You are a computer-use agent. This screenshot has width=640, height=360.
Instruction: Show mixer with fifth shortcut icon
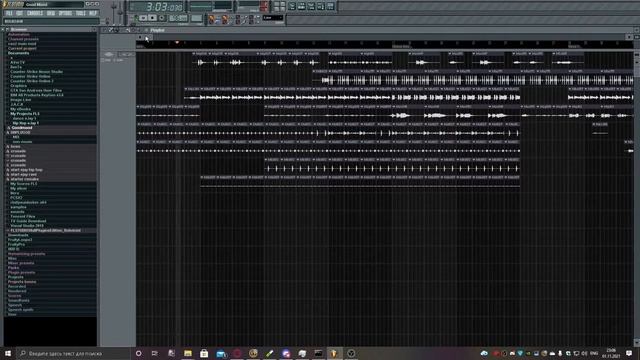pyautogui.click(x=330, y=6)
